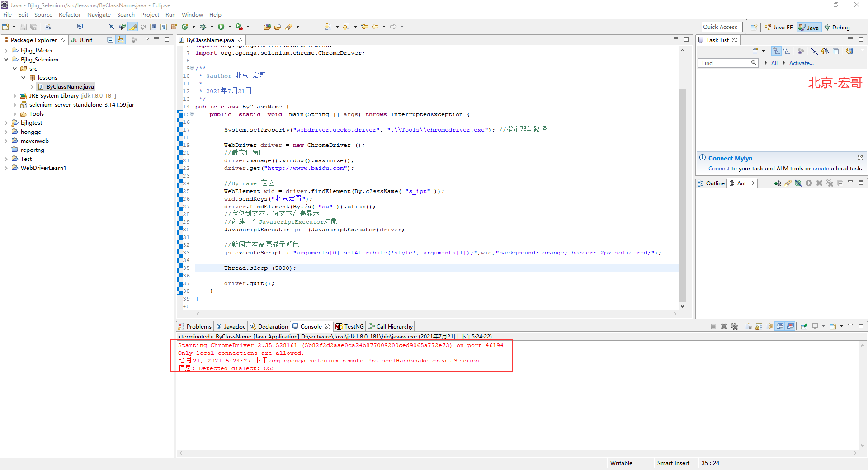Viewport: 868px width, 470px height.
Task: Toggle Link with Editor in Package Explorer
Action: 121,40
